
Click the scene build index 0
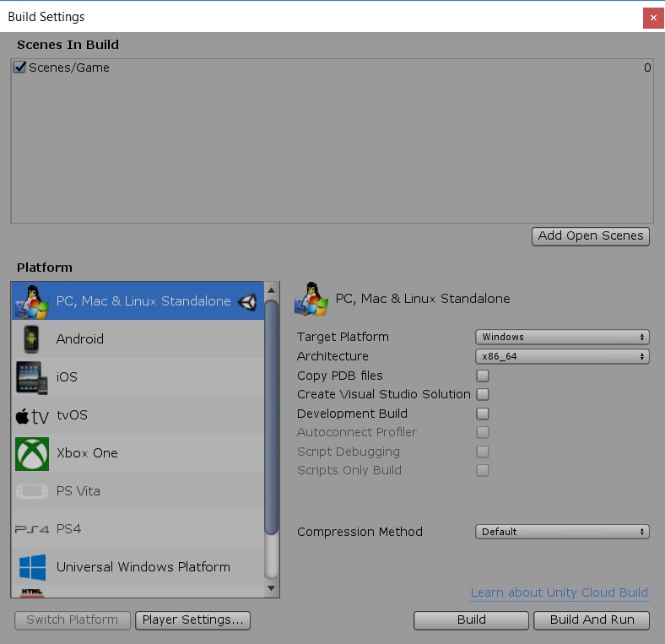point(647,68)
